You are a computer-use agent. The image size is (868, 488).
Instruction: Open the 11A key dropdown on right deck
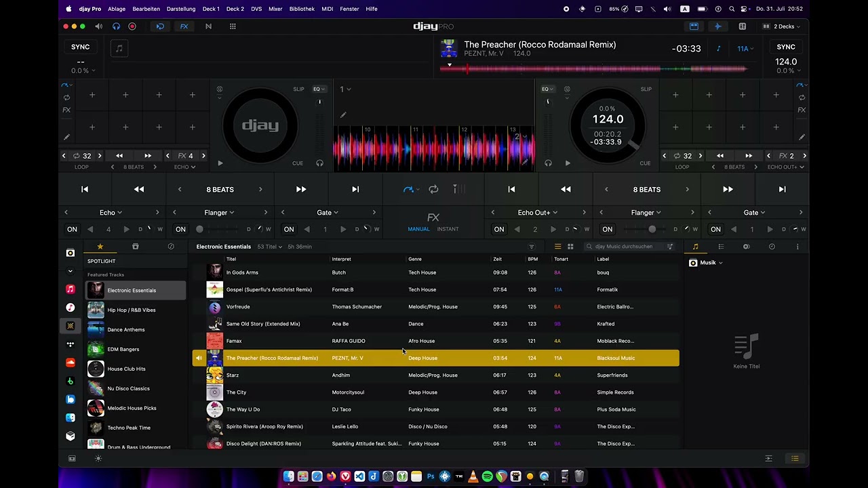coord(745,49)
